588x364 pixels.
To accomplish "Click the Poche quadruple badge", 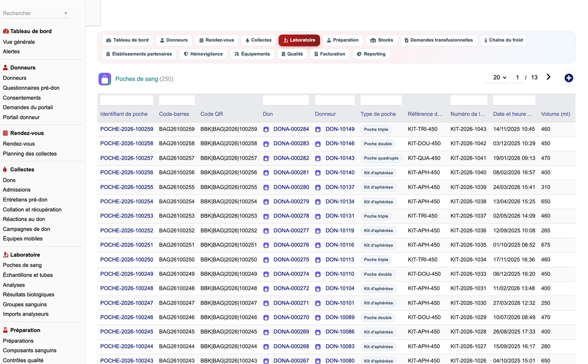I will [381, 158].
